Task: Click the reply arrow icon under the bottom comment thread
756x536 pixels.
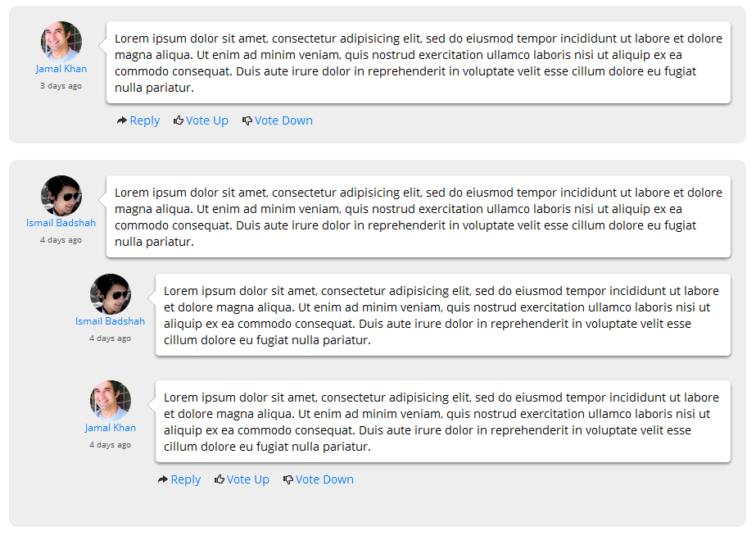Action: 162,479
